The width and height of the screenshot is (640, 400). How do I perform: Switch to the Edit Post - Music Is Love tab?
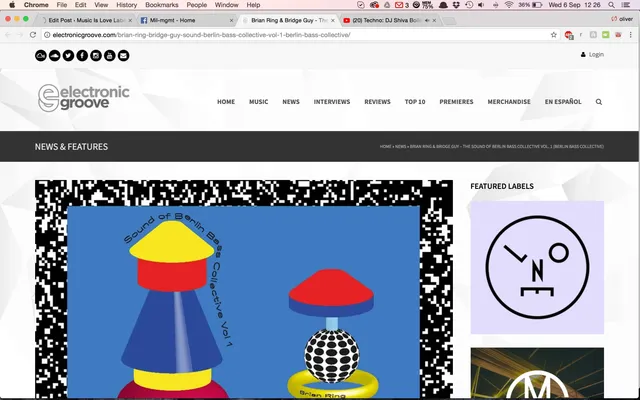click(x=87, y=20)
